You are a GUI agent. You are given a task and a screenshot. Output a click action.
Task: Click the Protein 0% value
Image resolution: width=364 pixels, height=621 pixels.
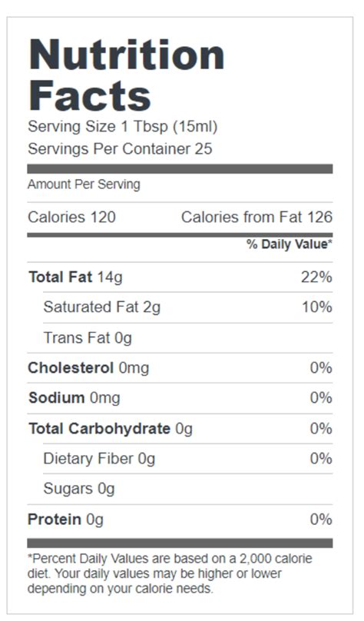(x=321, y=520)
